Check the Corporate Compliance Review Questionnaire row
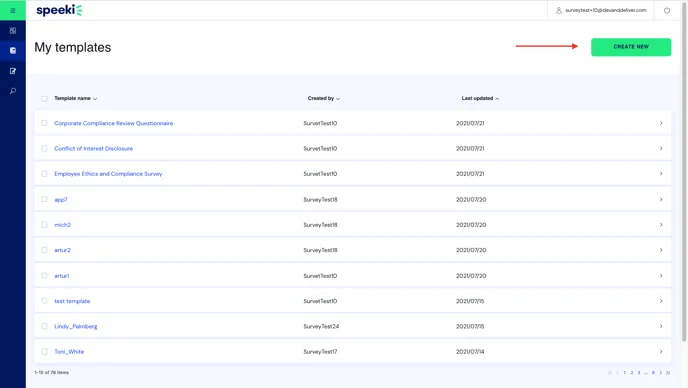688x388 pixels. (x=44, y=123)
